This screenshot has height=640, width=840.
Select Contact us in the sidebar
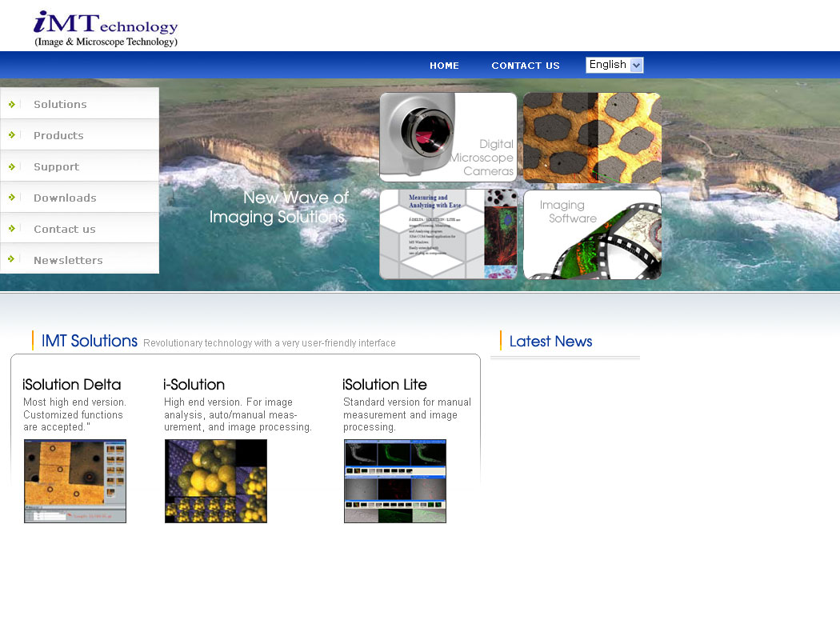(64, 230)
